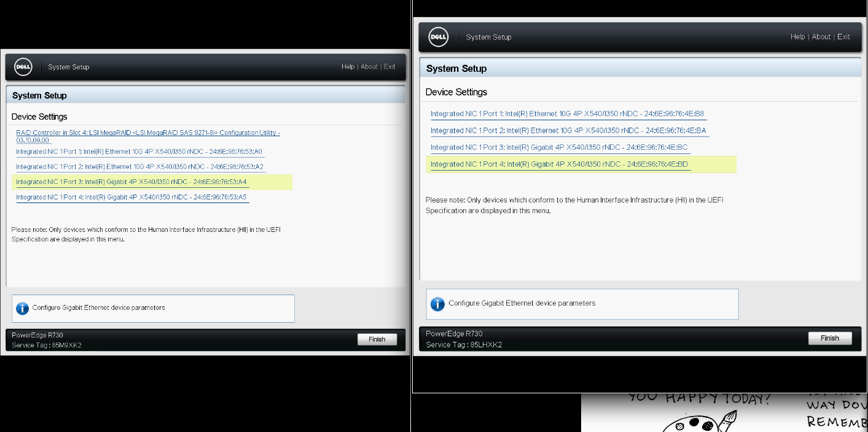Image resolution: width=868 pixels, height=432 pixels.
Task: Open highlighted NIC 1 Port 4 ending 4E:BD
Action: pyautogui.click(x=559, y=164)
